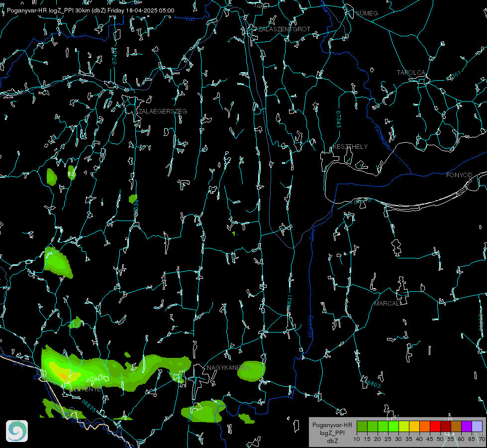Click the legend label Poganyvar-HR
Image resolution: width=487 pixels, height=448 pixels.
pyautogui.click(x=332, y=425)
